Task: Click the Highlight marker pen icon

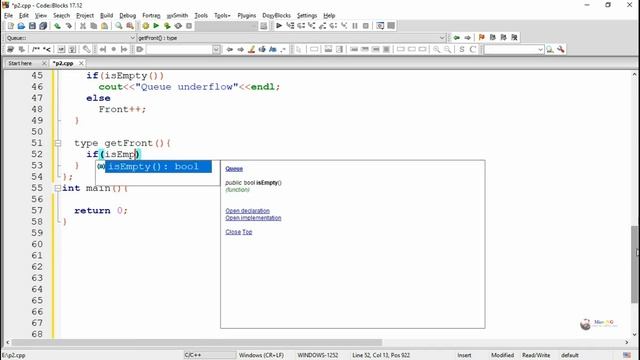Action: (x=251, y=49)
